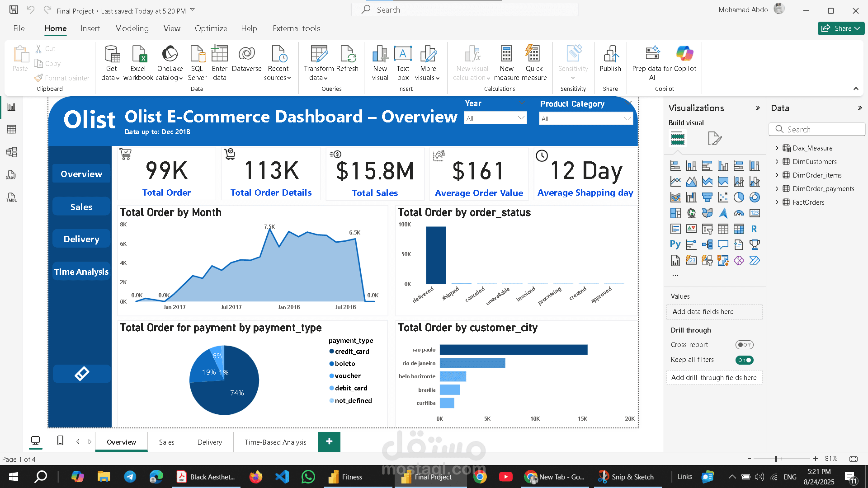
Task: Click the Share button
Action: tap(840, 28)
